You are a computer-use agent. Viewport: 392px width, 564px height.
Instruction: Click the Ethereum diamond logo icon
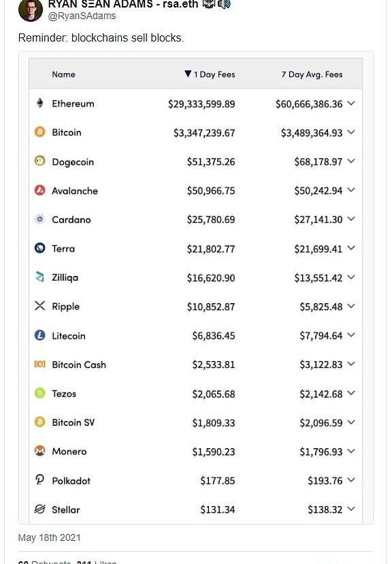point(40,104)
